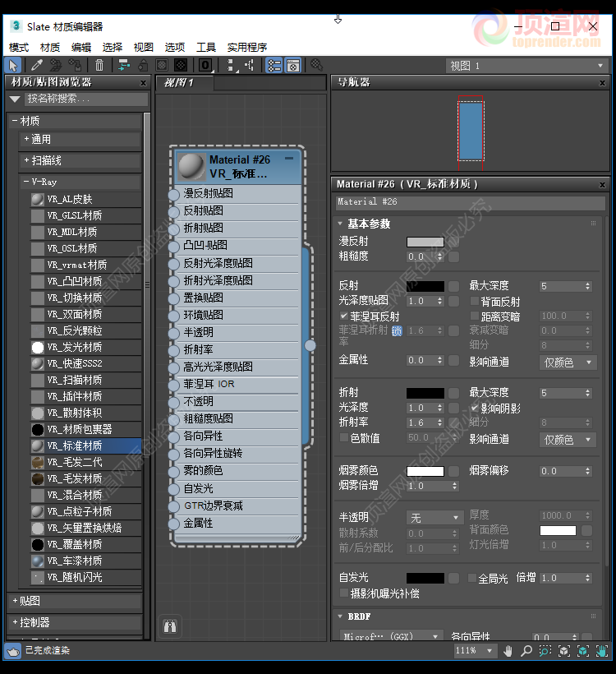Click zoom extents selected cyan cube icon
The image size is (616, 674).
point(583,651)
